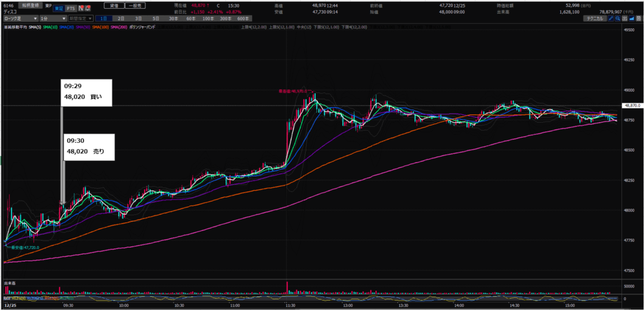644x310 pixels.
Task: Click the magnifier zoom icon
Action: (x=617, y=19)
